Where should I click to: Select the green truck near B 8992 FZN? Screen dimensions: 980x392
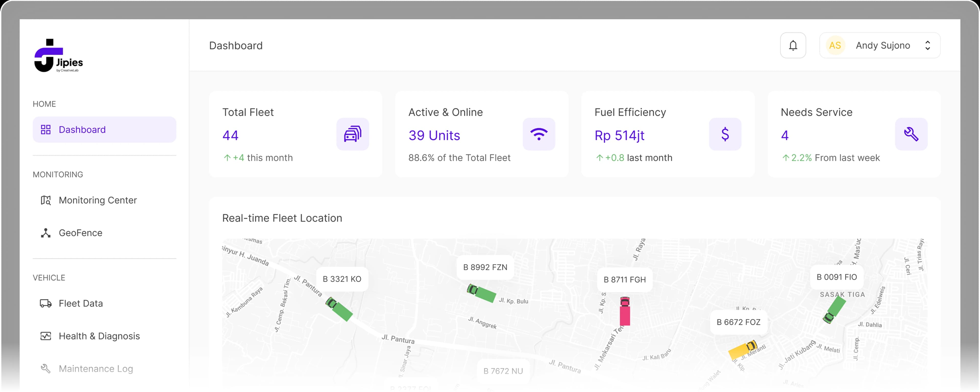pos(481,293)
